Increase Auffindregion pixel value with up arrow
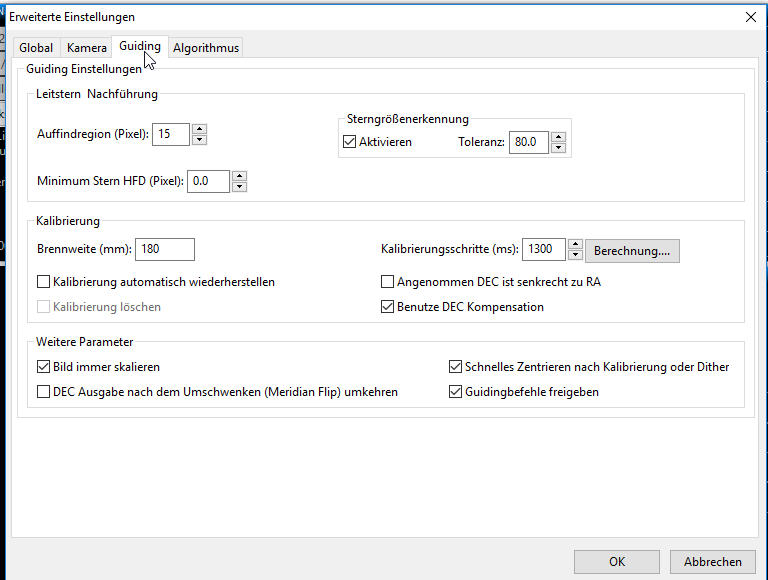Image resolution: width=768 pixels, height=580 pixels. coord(199,129)
